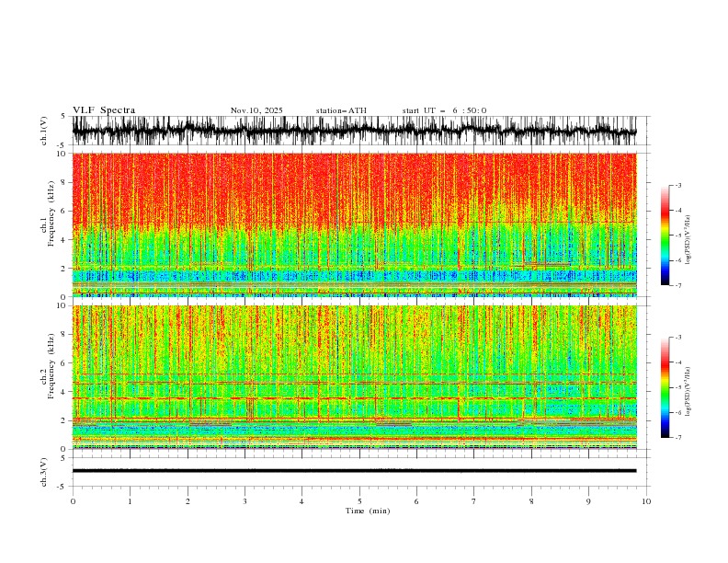Click the upper 'log(PSD)(V²/Hz)' colorbar label
Screen dimensions: 728x563
coord(688,240)
